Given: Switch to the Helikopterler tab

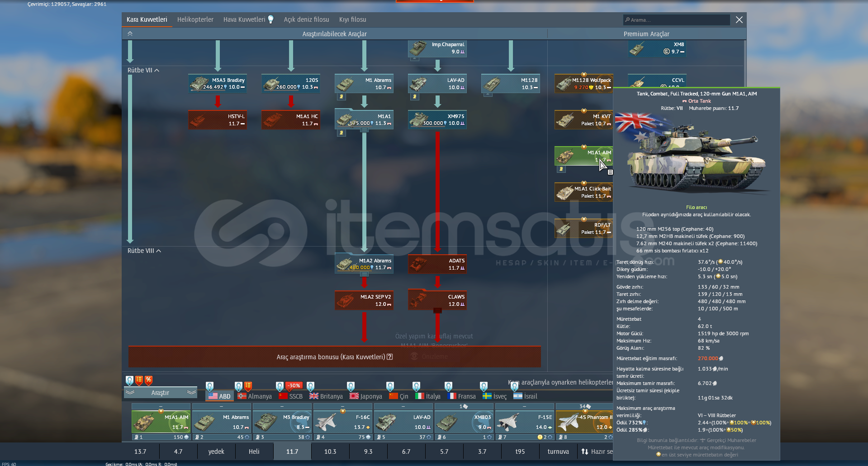Looking at the screenshot, I should (195, 19).
